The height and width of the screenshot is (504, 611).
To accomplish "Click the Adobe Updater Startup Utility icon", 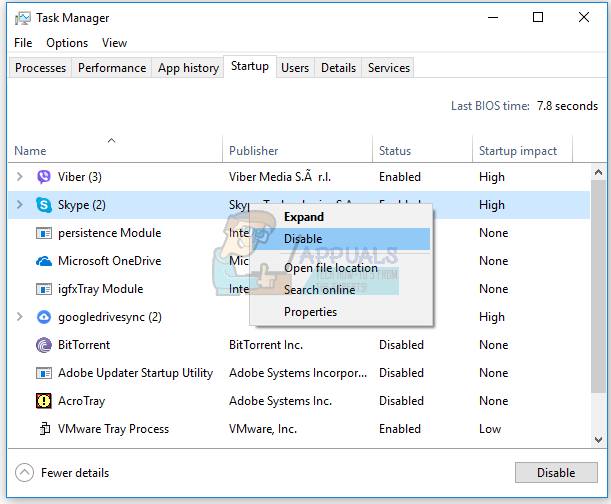I will tap(44, 373).
